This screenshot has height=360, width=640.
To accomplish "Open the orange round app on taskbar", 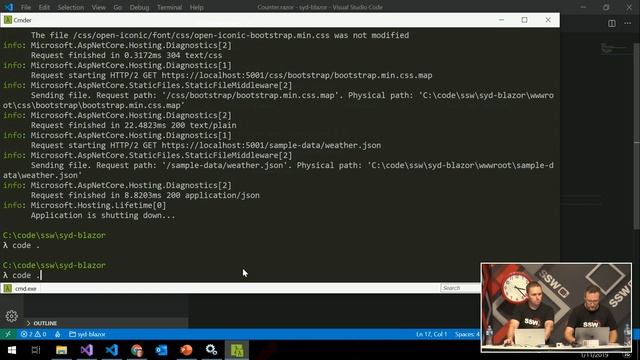I will click(x=186, y=350).
